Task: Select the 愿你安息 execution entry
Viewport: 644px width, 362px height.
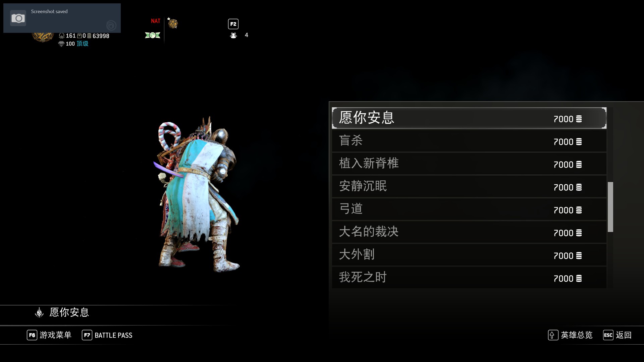Action: 469,118
